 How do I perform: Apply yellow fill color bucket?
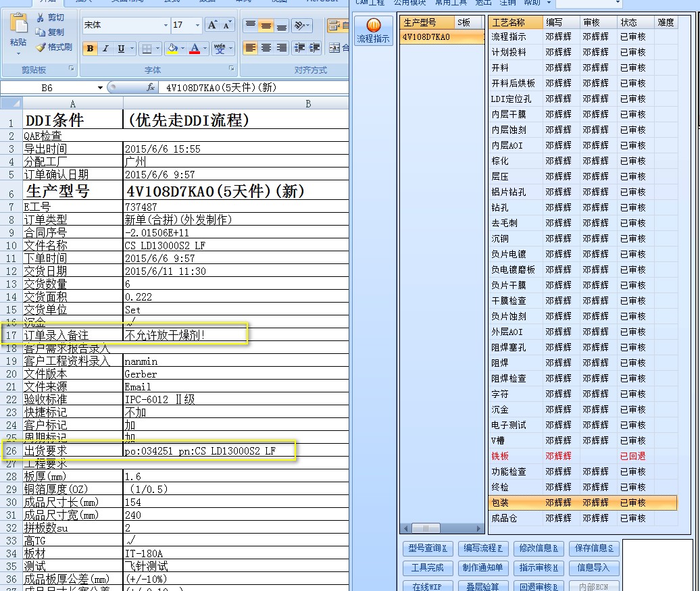(x=172, y=48)
